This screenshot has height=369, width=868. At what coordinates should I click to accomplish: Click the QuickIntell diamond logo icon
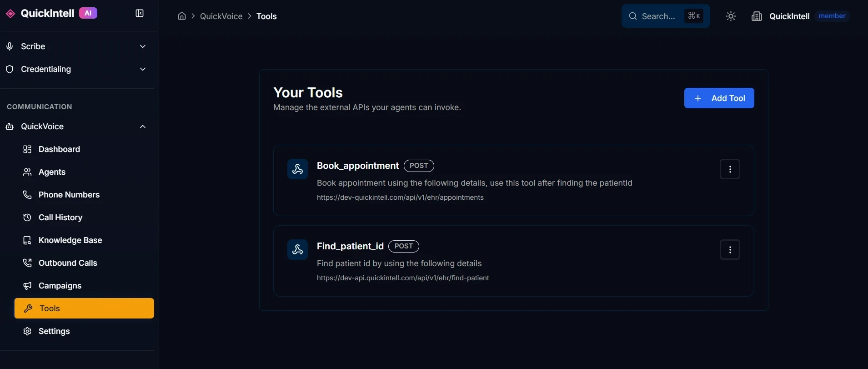10,14
